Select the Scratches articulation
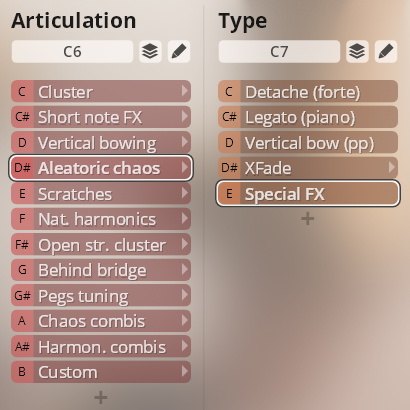410x410 pixels. [101, 193]
